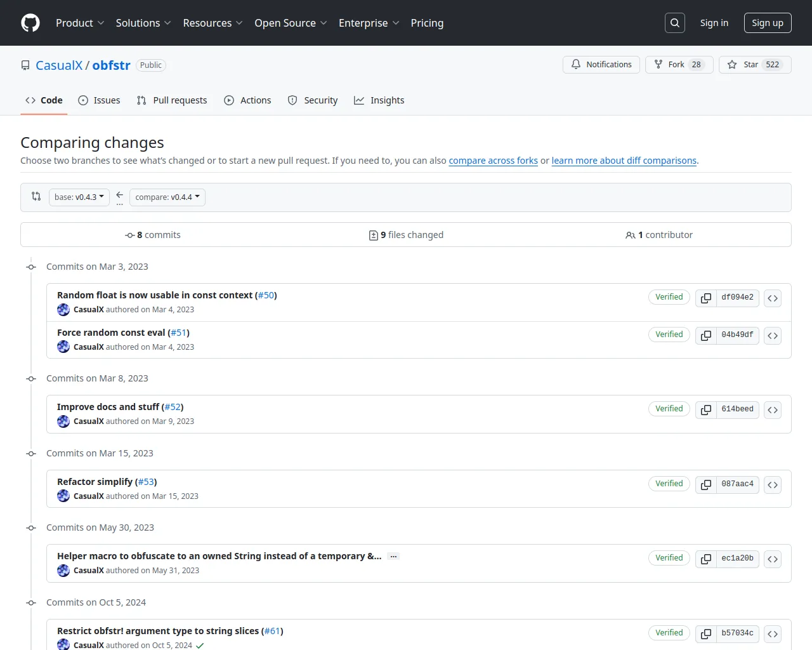Screen dimensions: 812x650
Task: Click Verified badge for commit df094e2
Action: [x=669, y=297]
